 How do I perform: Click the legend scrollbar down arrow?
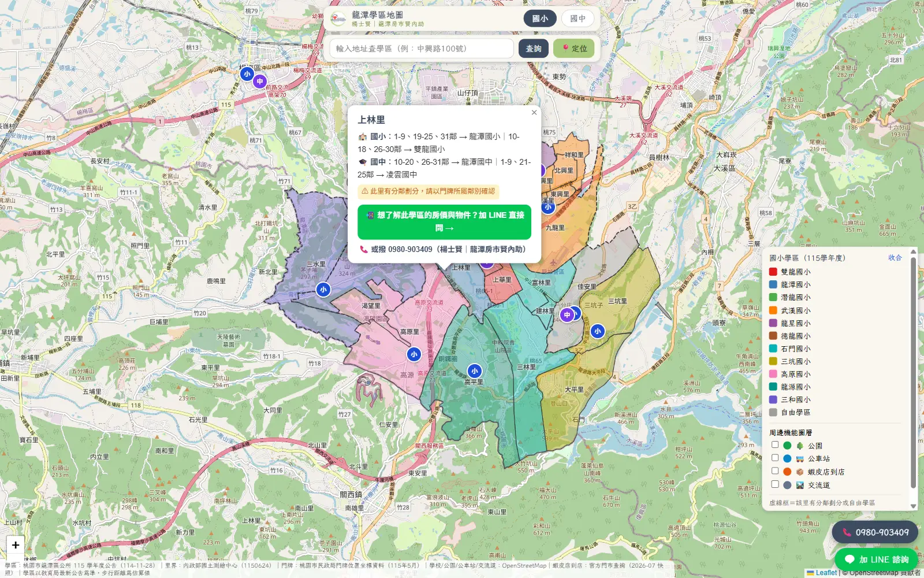(913, 506)
